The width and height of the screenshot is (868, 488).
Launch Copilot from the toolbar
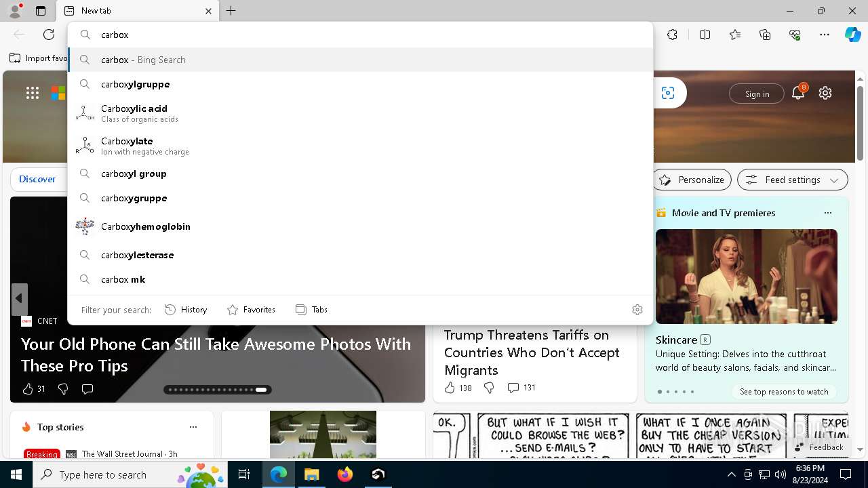(x=852, y=35)
